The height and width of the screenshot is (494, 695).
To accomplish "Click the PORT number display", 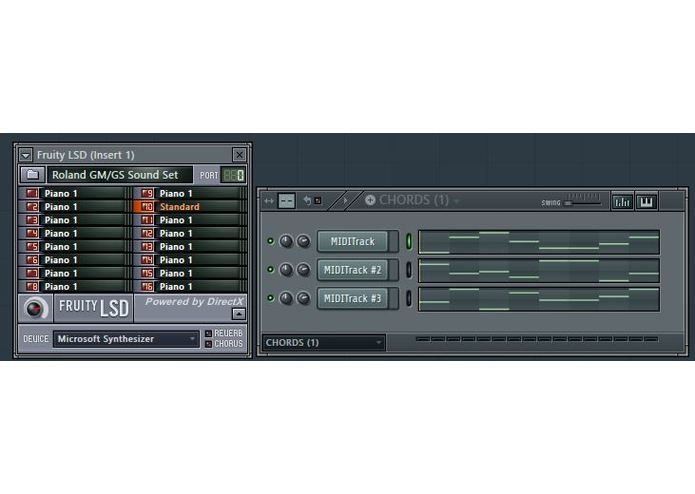I will click(233, 175).
